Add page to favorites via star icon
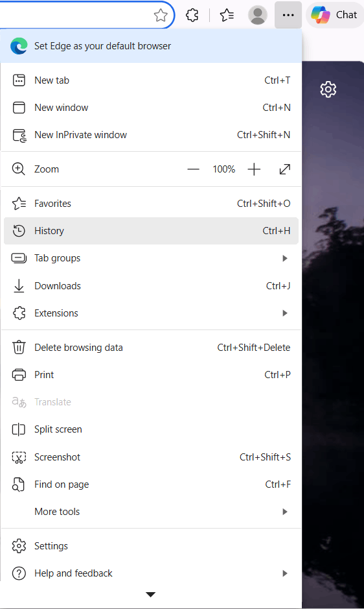This screenshot has height=609, width=364. (161, 16)
